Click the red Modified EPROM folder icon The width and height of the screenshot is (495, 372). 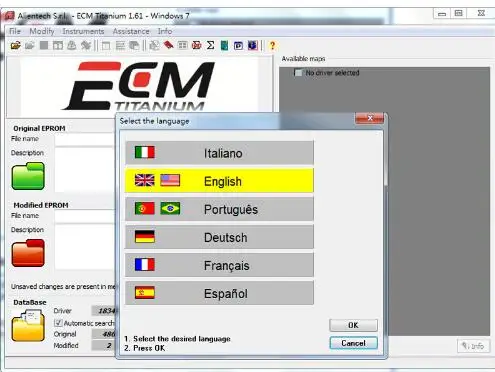point(28,253)
